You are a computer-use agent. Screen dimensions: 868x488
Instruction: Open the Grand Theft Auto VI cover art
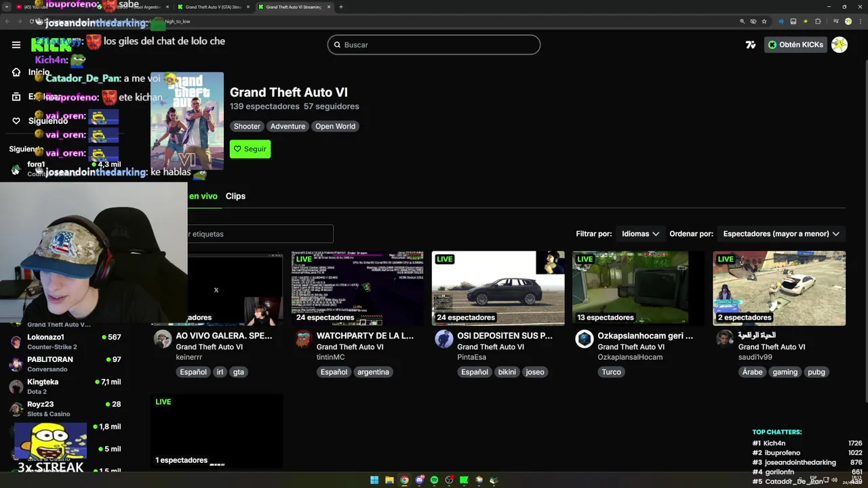[x=187, y=121]
